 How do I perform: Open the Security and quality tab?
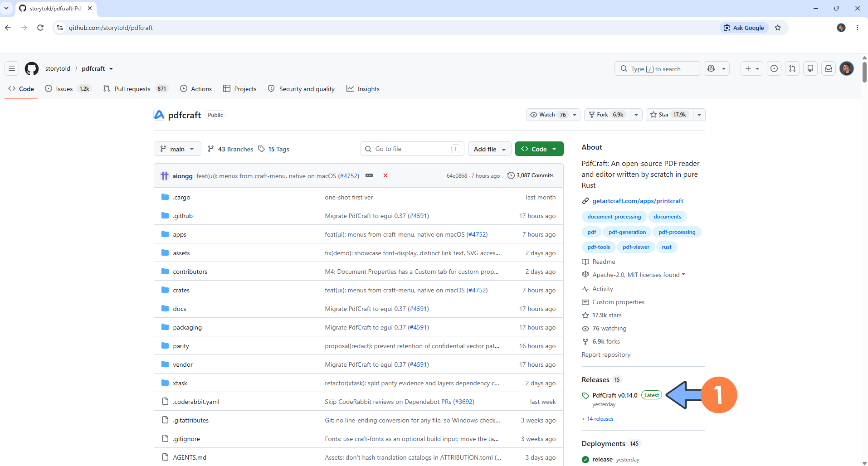(x=301, y=89)
